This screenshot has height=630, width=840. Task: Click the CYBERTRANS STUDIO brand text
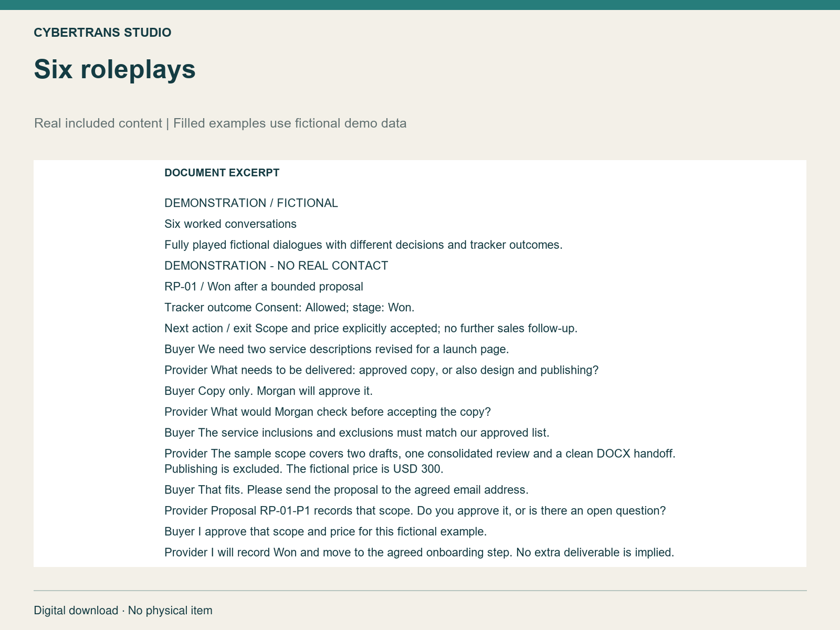click(102, 33)
